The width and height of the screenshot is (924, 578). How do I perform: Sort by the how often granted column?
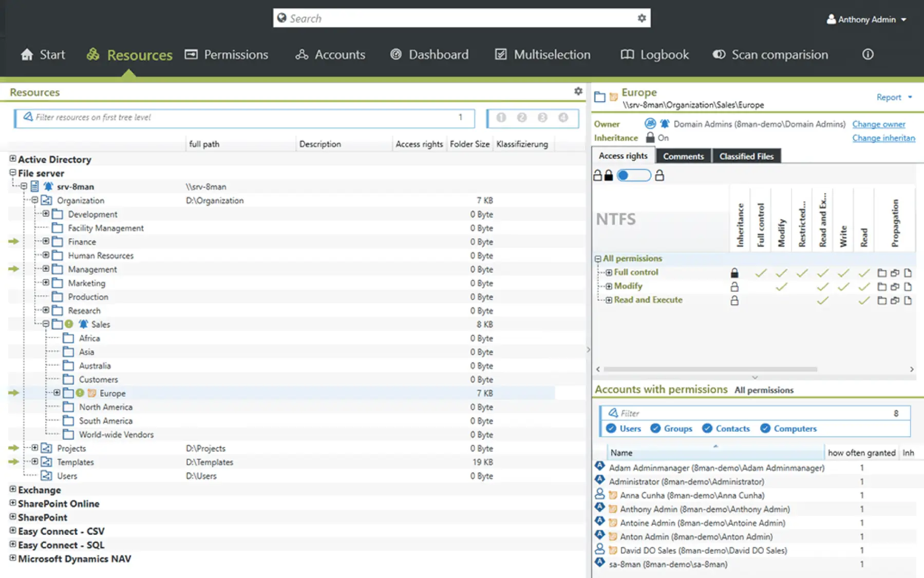(861, 453)
